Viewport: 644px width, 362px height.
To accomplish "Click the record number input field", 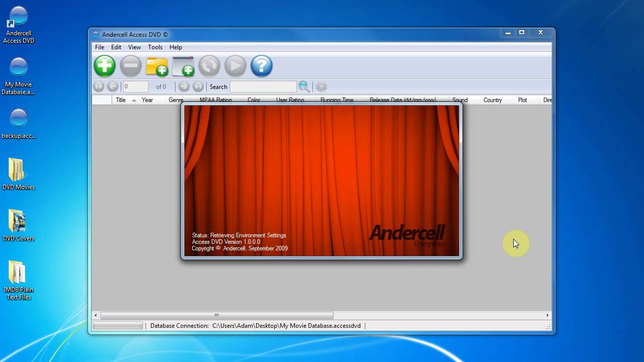I will click(x=135, y=86).
